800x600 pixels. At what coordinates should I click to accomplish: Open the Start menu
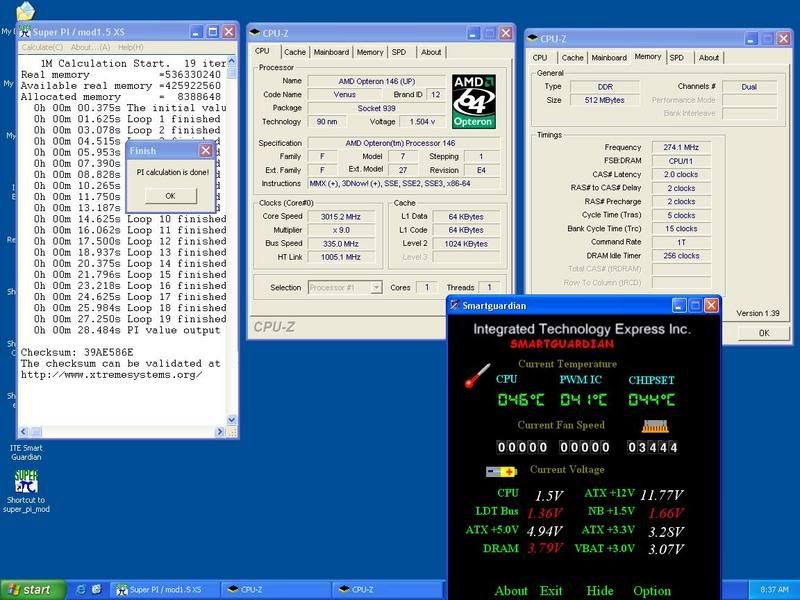[x=33, y=590]
